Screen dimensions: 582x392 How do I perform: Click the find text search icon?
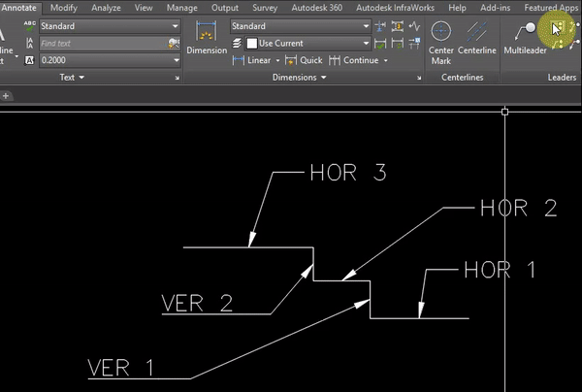[x=174, y=43]
